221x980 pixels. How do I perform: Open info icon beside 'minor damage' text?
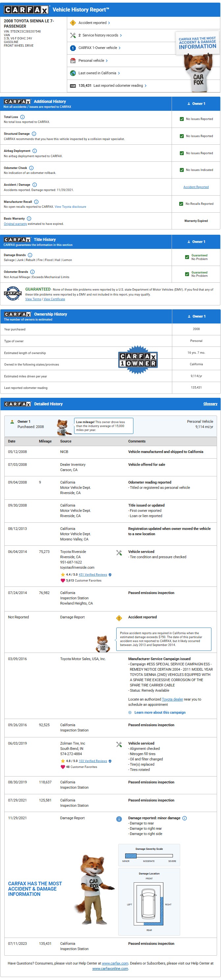184,818
